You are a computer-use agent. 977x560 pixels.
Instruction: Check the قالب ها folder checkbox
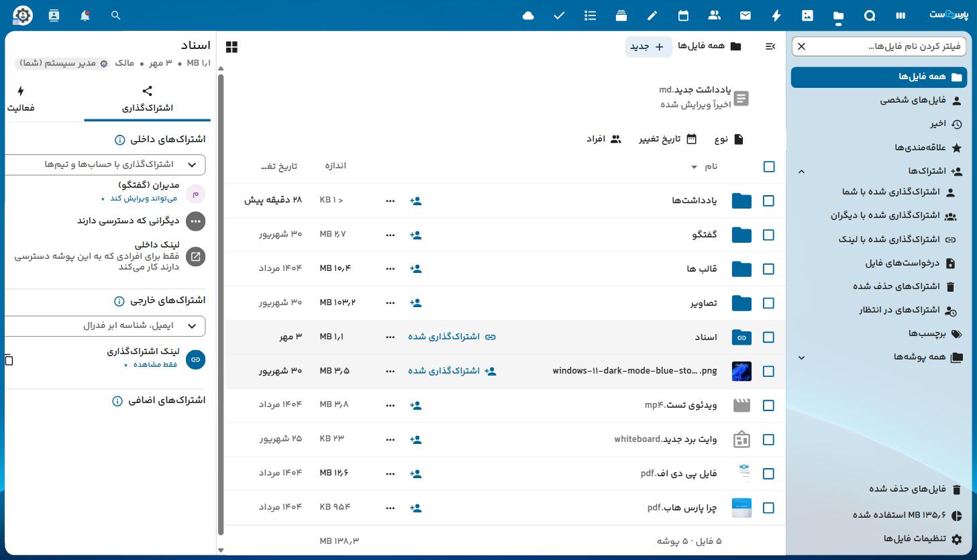click(769, 269)
